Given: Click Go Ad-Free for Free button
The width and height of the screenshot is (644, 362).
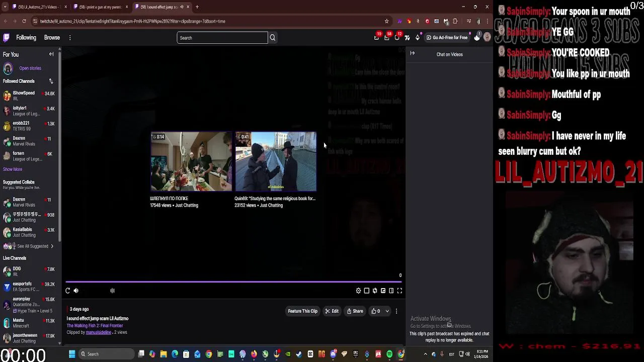Looking at the screenshot, I should (x=447, y=38).
